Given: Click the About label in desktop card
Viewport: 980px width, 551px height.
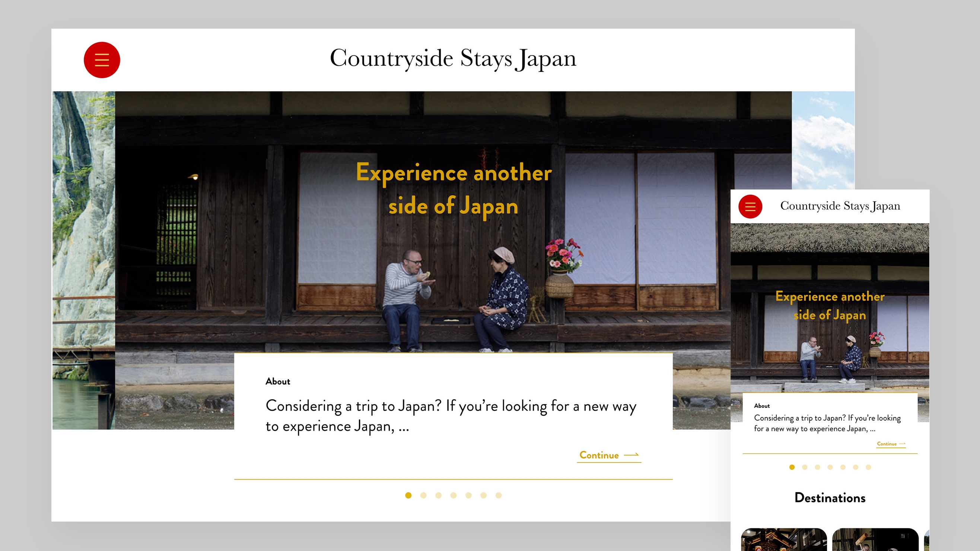Looking at the screenshot, I should 278,381.
